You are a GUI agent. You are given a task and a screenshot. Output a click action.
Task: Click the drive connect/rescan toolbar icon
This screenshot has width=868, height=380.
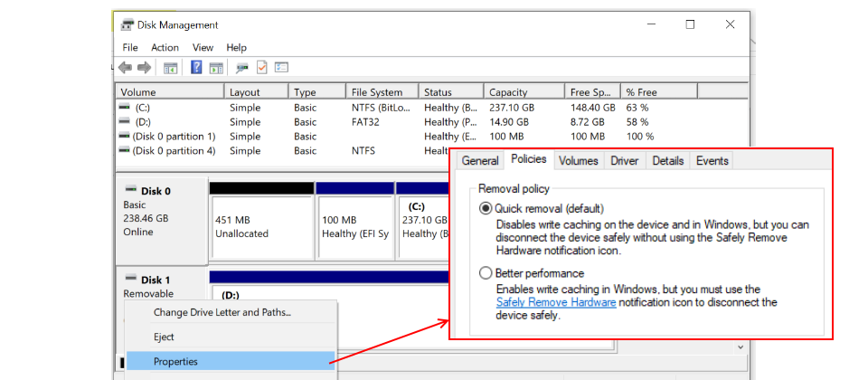coord(241,68)
